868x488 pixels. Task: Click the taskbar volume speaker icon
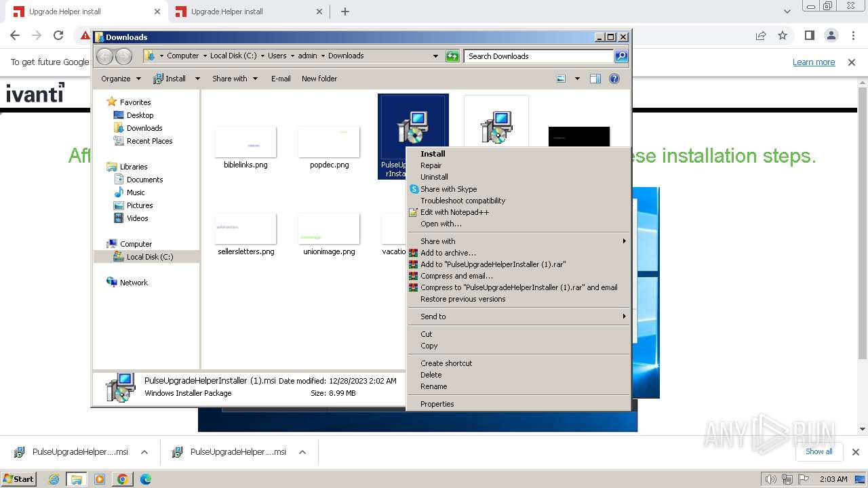pyautogui.click(x=770, y=479)
